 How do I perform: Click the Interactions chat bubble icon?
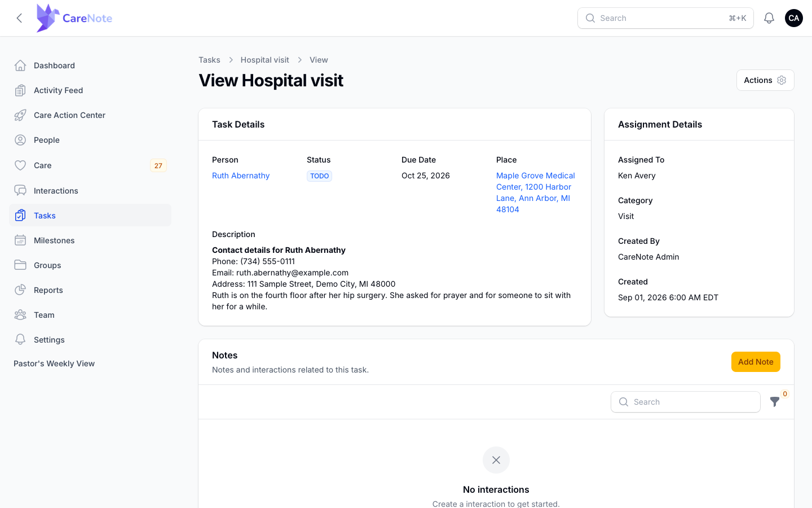20,191
